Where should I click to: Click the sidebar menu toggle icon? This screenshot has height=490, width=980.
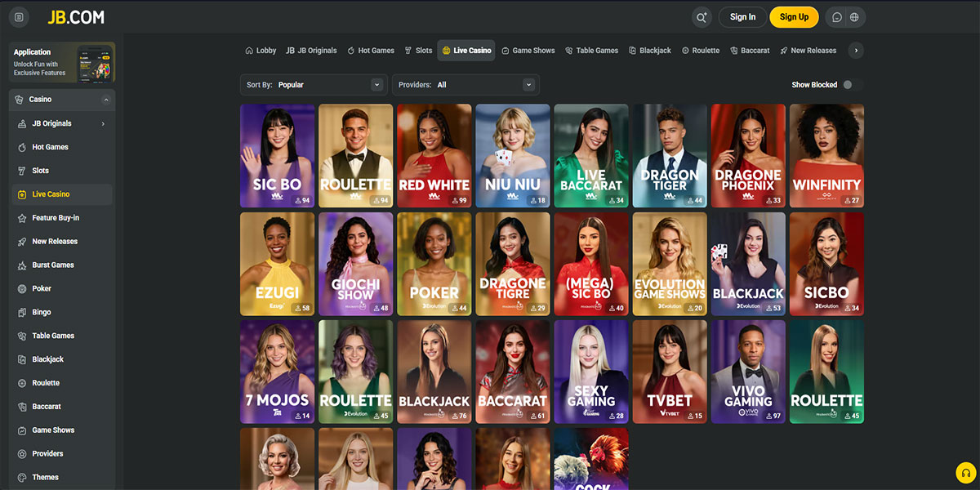[x=19, y=17]
